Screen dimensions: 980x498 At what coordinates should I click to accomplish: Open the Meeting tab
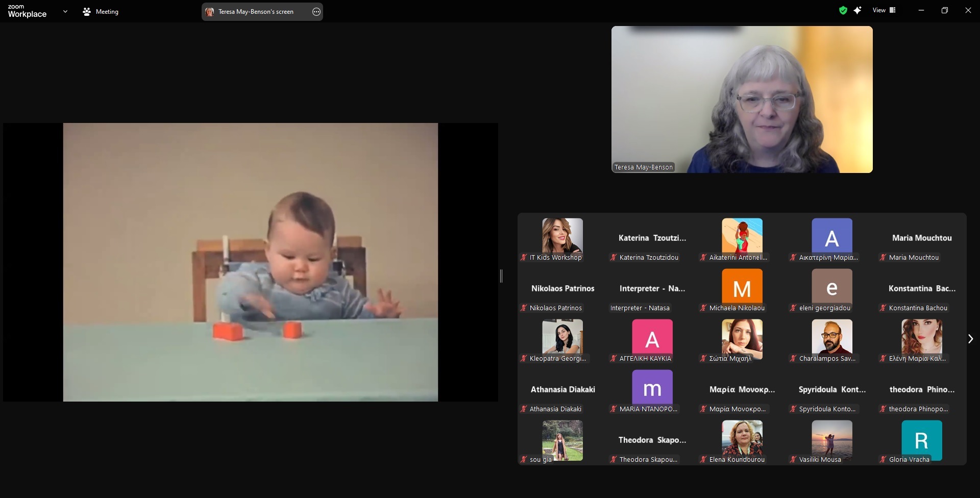pos(101,11)
